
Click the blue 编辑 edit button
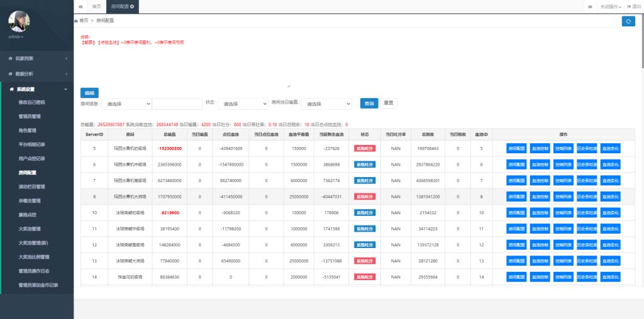click(89, 92)
